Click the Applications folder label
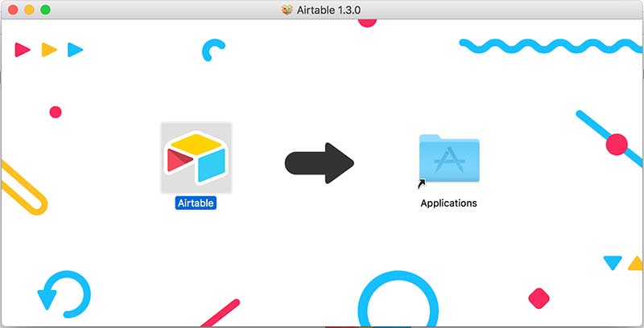644x328 pixels. 448,203
